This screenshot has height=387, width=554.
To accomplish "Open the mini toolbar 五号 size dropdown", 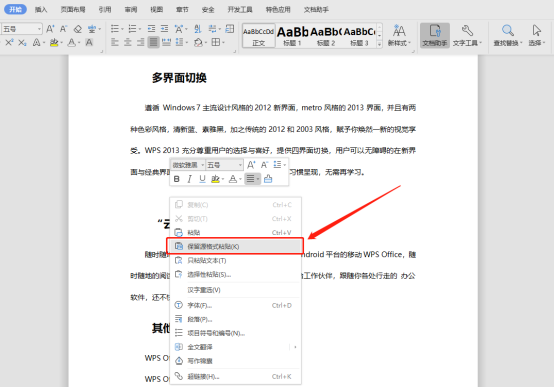I will click(x=240, y=165).
